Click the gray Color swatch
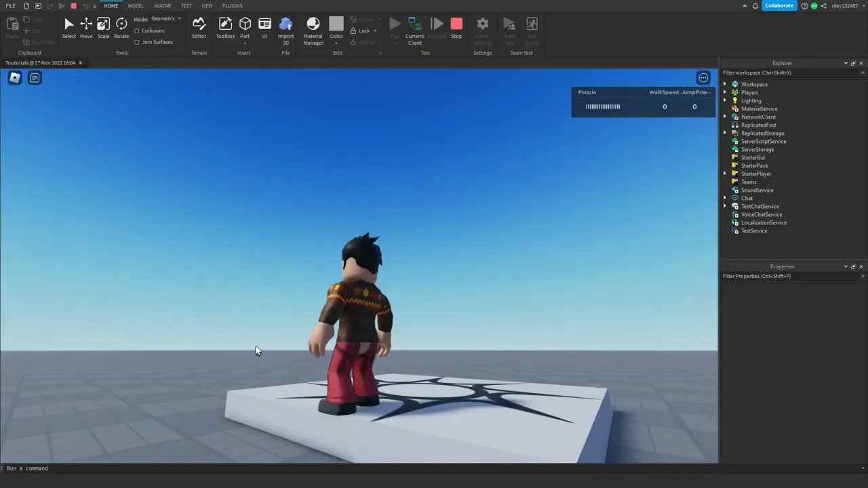 point(336,24)
